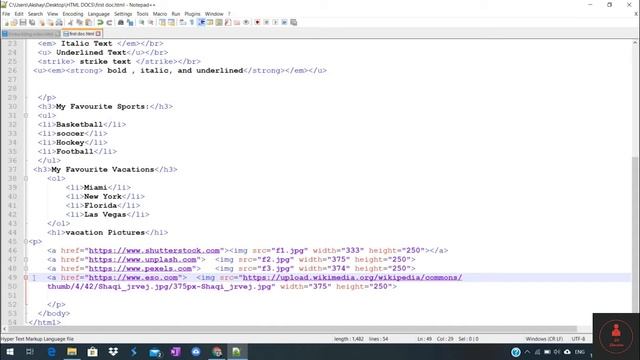
Task: Close the first doc.html tab
Action: click(98, 34)
